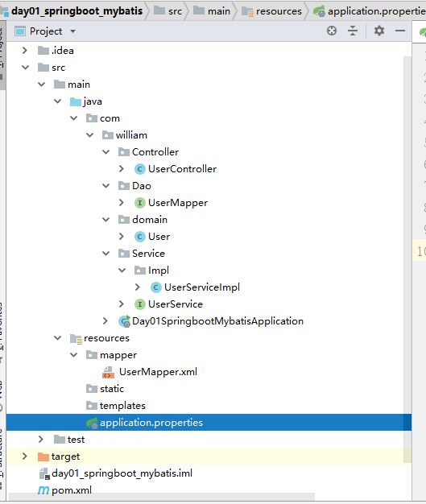This screenshot has height=504, width=426.
Task: Click the Impl package icon
Action: tap(140, 271)
